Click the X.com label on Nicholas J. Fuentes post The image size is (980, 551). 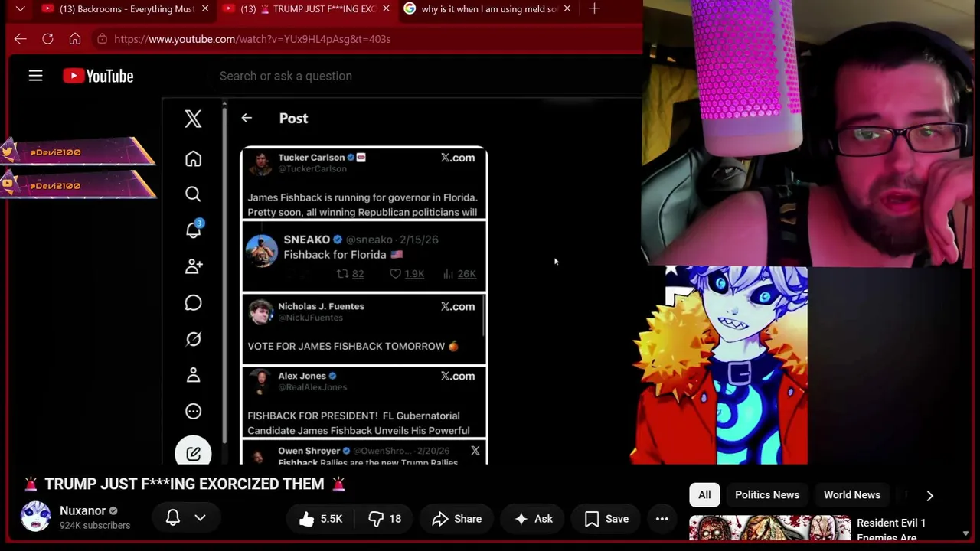tap(458, 306)
